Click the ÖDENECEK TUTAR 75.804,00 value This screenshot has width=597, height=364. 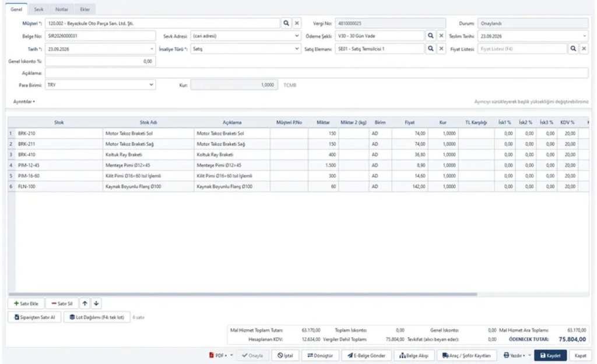573,340
